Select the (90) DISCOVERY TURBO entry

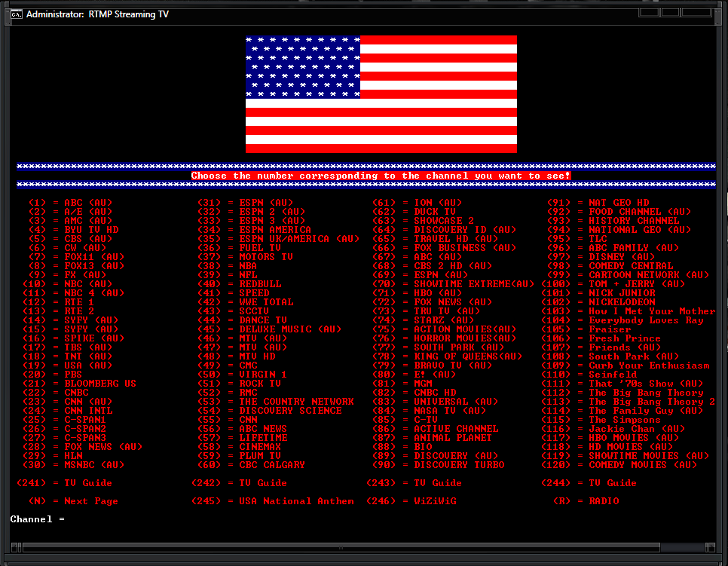pos(439,465)
